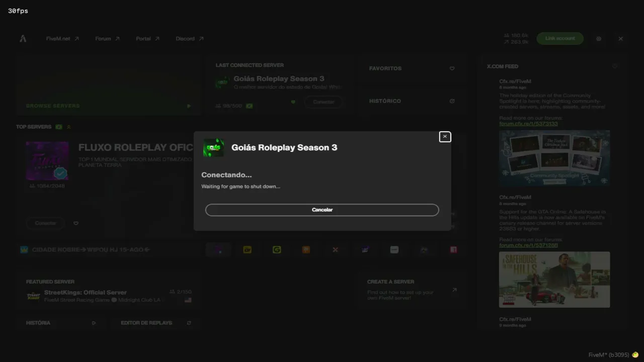This screenshot has height=362, width=644.
Task: Click the StreetKings: Official Server title
Action: (x=86, y=293)
